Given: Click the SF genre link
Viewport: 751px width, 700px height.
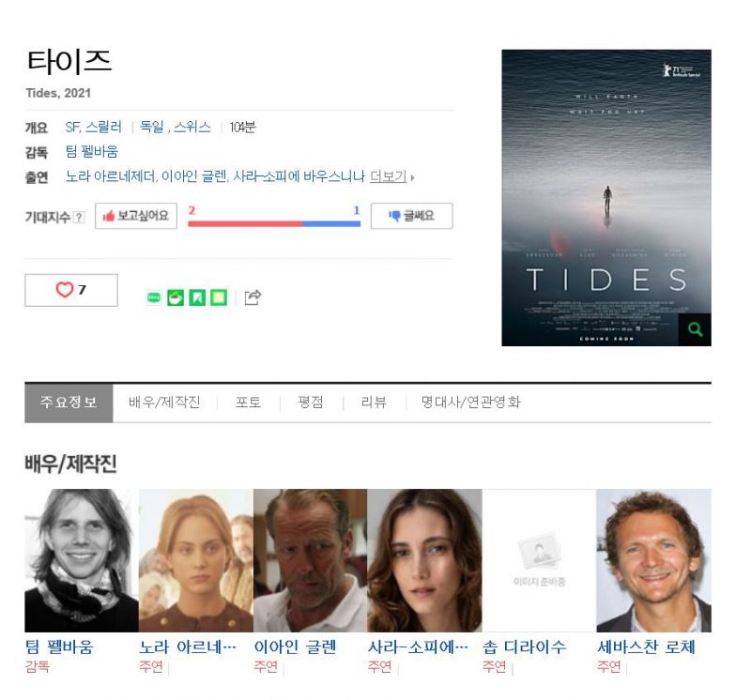Looking at the screenshot, I should coord(72,127).
